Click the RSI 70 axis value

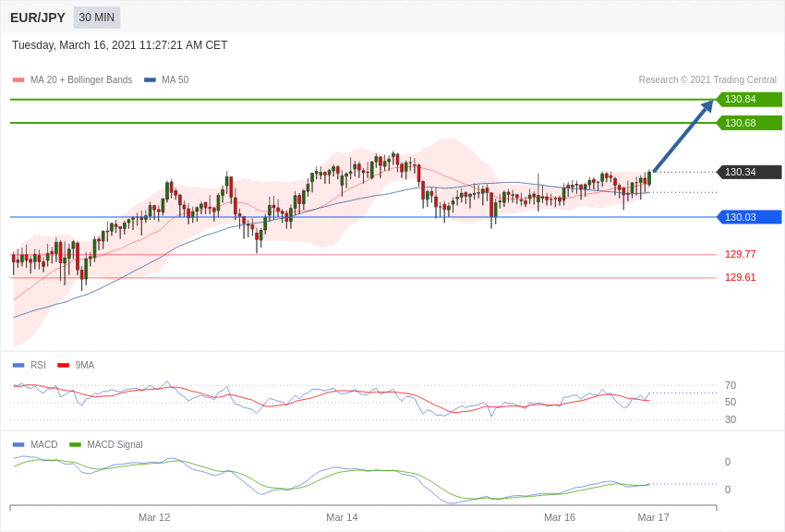tap(731, 385)
